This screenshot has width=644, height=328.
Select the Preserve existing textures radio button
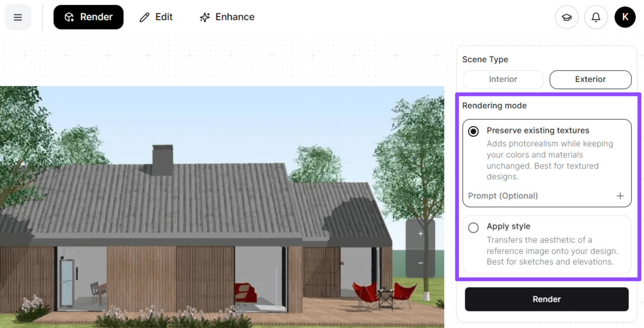(x=473, y=131)
